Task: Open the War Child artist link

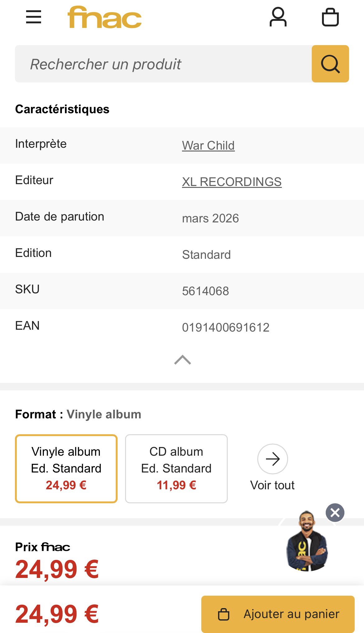Action: pyautogui.click(x=208, y=146)
